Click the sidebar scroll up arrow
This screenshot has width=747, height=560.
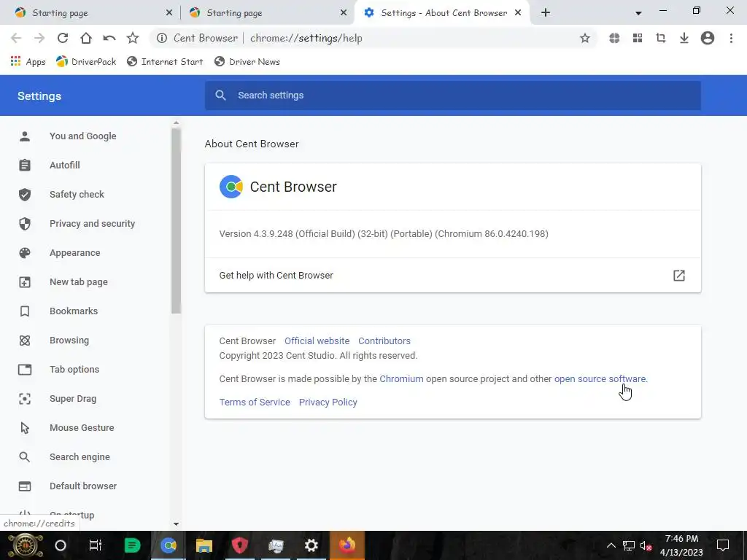176,122
